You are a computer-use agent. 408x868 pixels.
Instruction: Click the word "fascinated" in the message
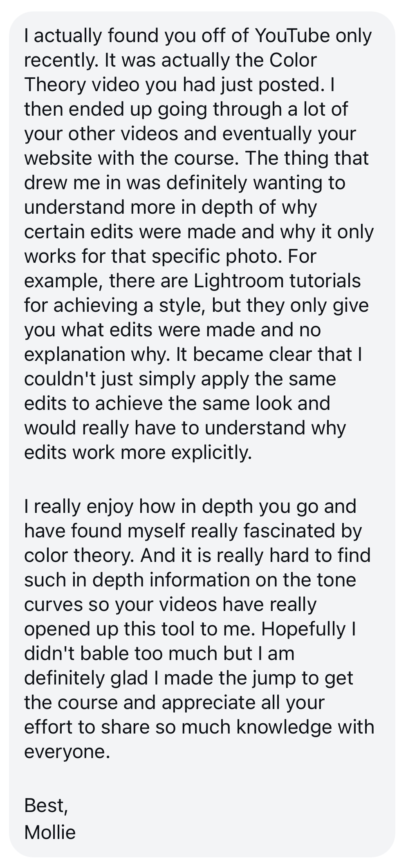tap(288, 530)
